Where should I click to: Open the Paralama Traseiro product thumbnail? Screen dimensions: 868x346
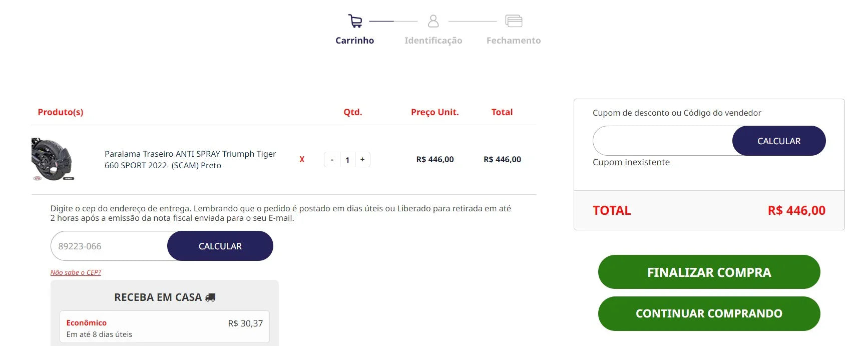click(53, 159)
